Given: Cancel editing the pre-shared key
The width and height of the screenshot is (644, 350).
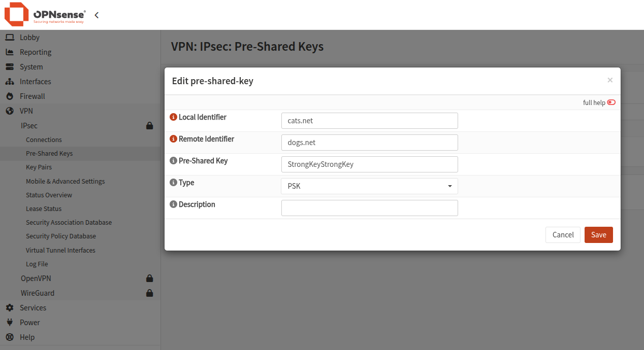Looking at the screenshot, I should click(x=563, y=235).
